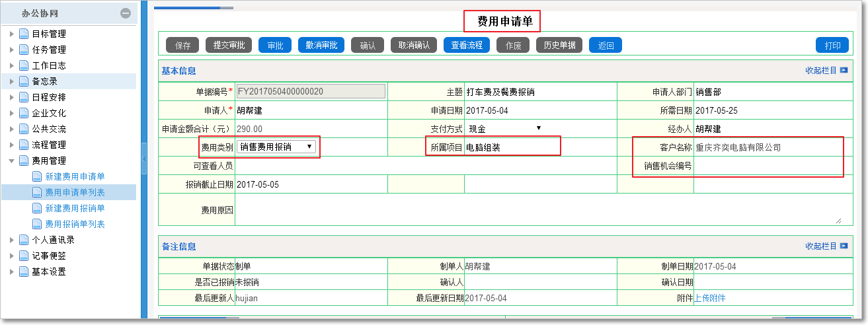Click the 单据编号 field FY2017050400000020

311,92
